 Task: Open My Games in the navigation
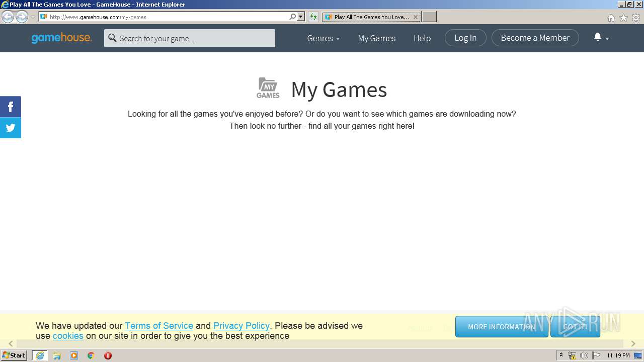tap(377, 38)
